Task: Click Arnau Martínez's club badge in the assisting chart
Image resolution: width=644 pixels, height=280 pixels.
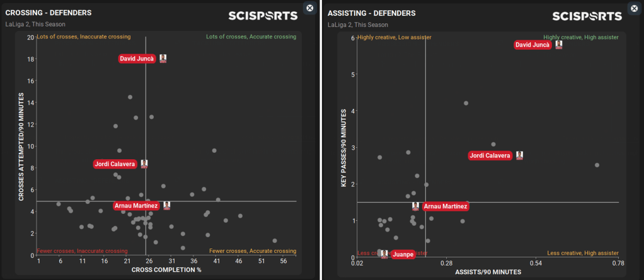Action: 416,206
